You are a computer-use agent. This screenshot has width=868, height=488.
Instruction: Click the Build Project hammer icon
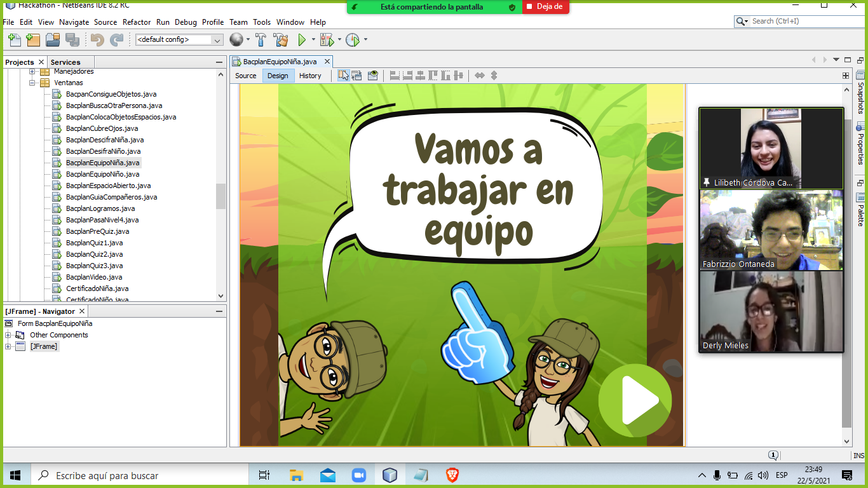tap(261, 40)
